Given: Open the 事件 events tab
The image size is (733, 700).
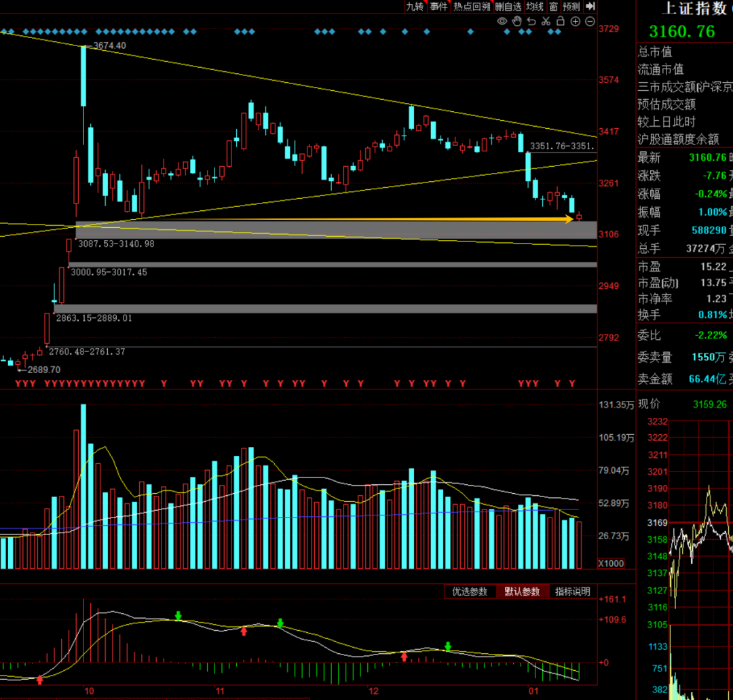Looking at the screenshot, I should tap(438, 6).
